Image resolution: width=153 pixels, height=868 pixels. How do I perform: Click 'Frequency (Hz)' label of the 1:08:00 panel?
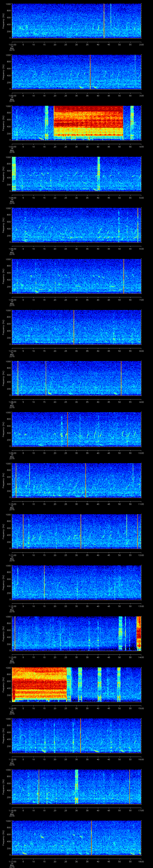3,378
